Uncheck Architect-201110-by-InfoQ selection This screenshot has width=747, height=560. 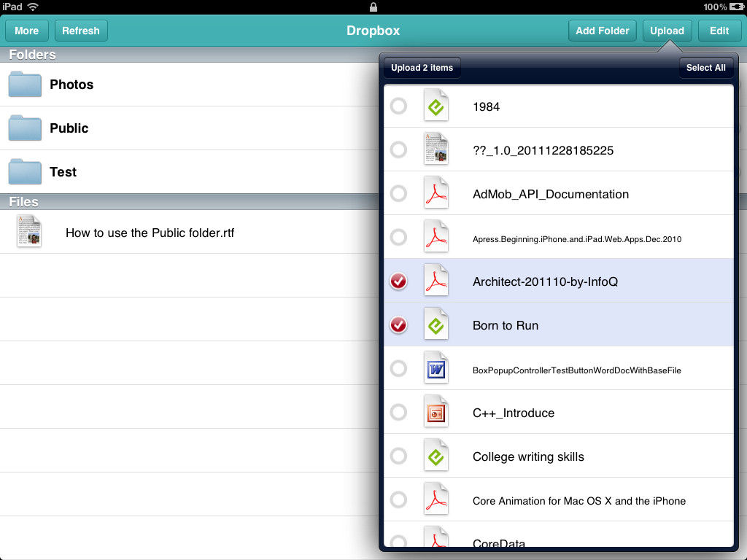point(398,281)
